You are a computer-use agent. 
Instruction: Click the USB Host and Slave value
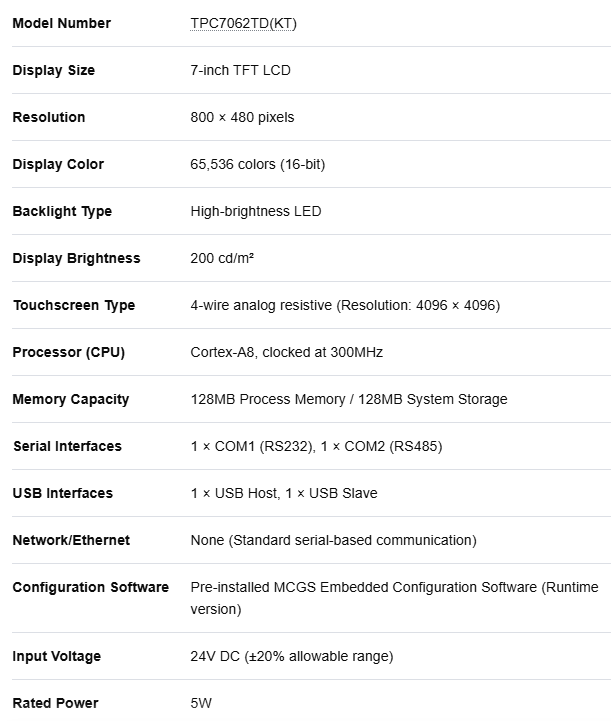click(x=284, y=493)
